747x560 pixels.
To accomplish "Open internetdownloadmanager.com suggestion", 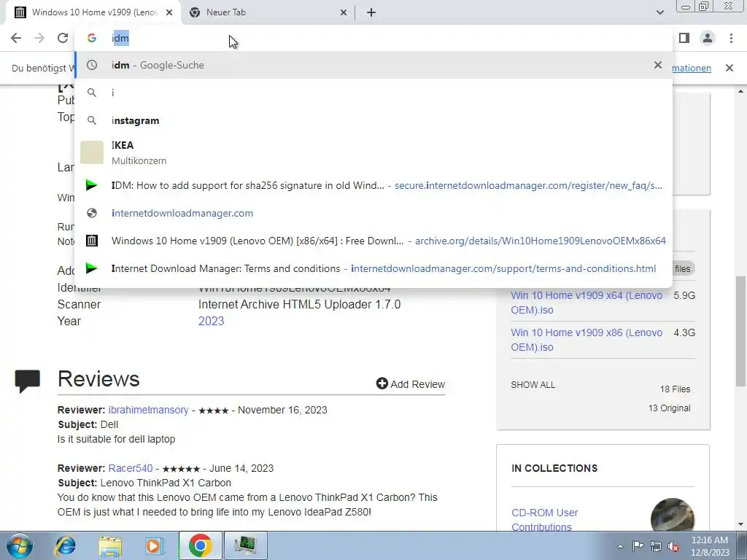I will (x=373, y=214).
